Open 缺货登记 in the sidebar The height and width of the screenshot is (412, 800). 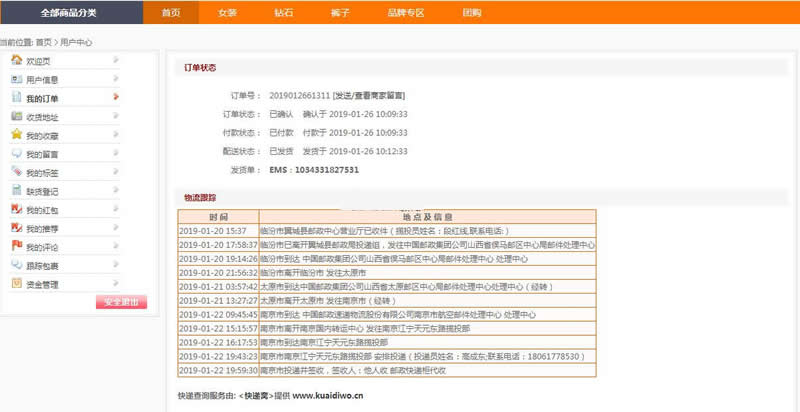pyautogui.click(x=42, y=191)
